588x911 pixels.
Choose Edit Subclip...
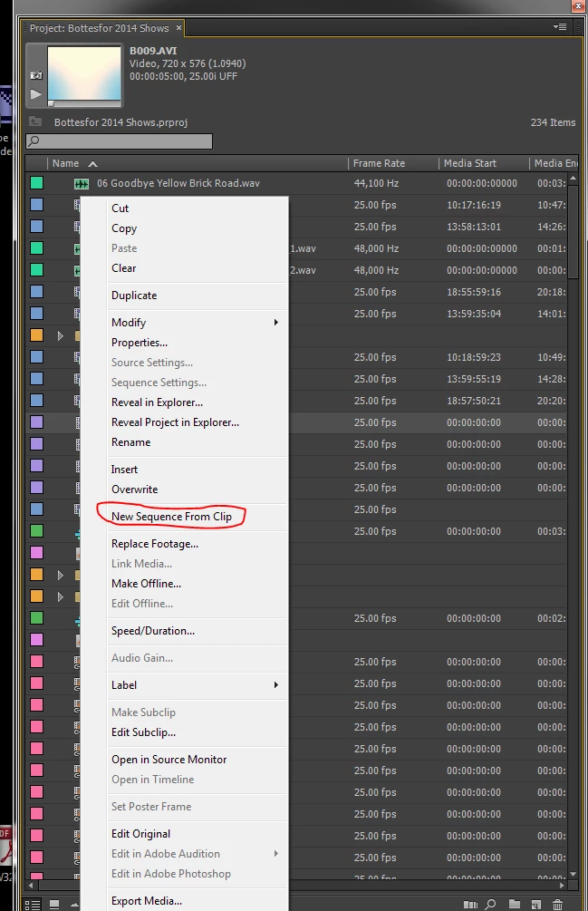click(143, 732)
